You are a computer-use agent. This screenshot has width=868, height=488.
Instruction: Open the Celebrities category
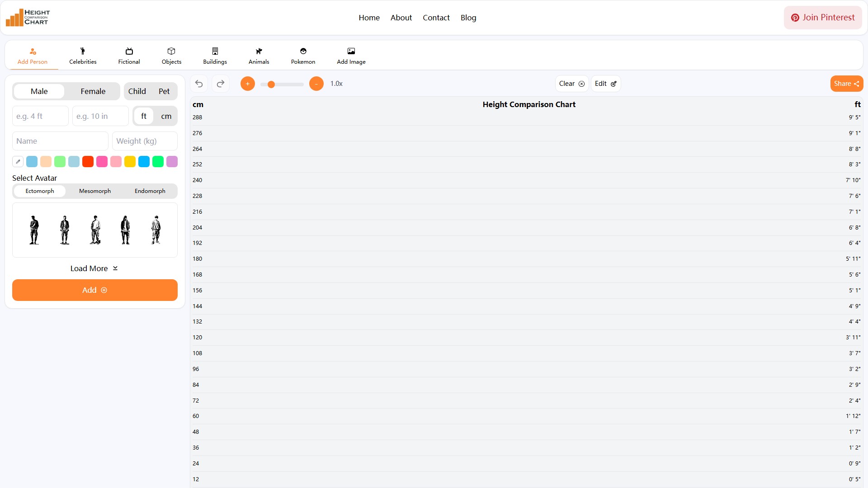pos(83,56)
